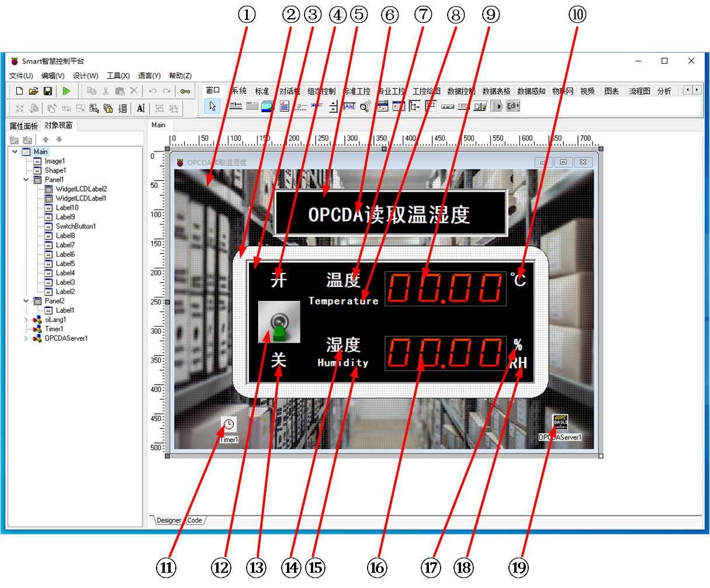
Task: Copy the selected component
Action: [91, 91]
